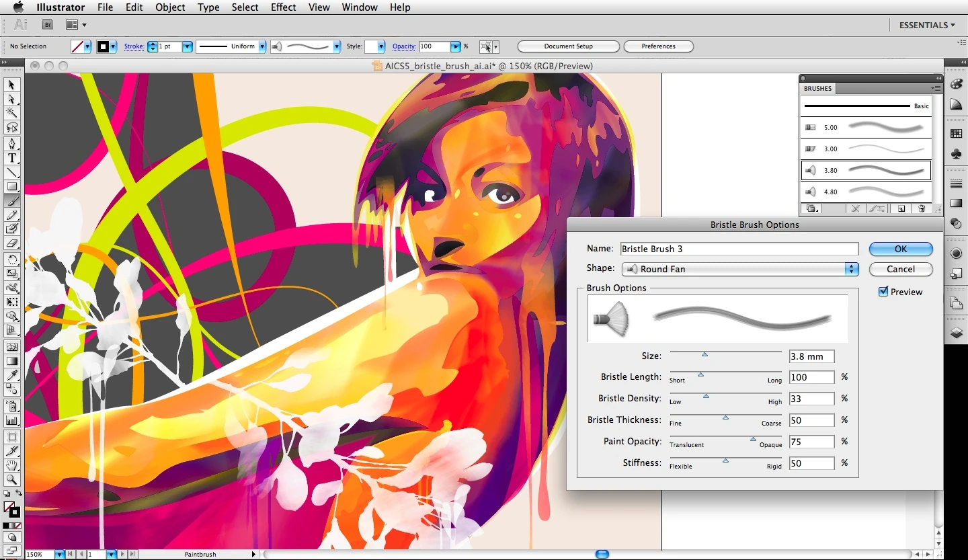The image size is (968, 560).
Task: Open the Layers panel from the right dock
Action: coord(957,332)
